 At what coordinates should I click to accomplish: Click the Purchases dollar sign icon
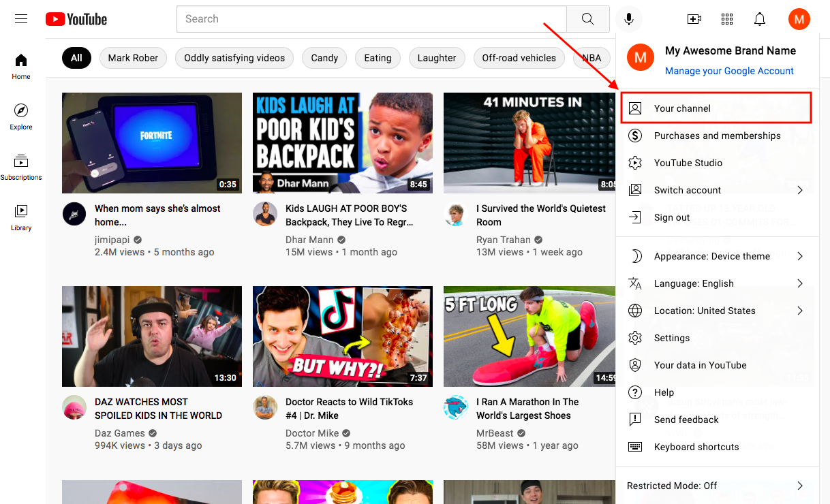[x=635, y=136]
